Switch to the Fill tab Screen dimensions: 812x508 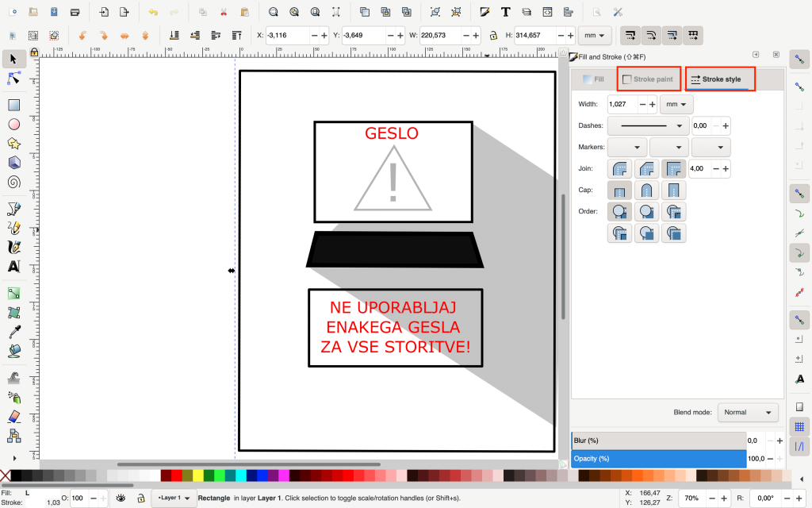(x=593, y=79)
